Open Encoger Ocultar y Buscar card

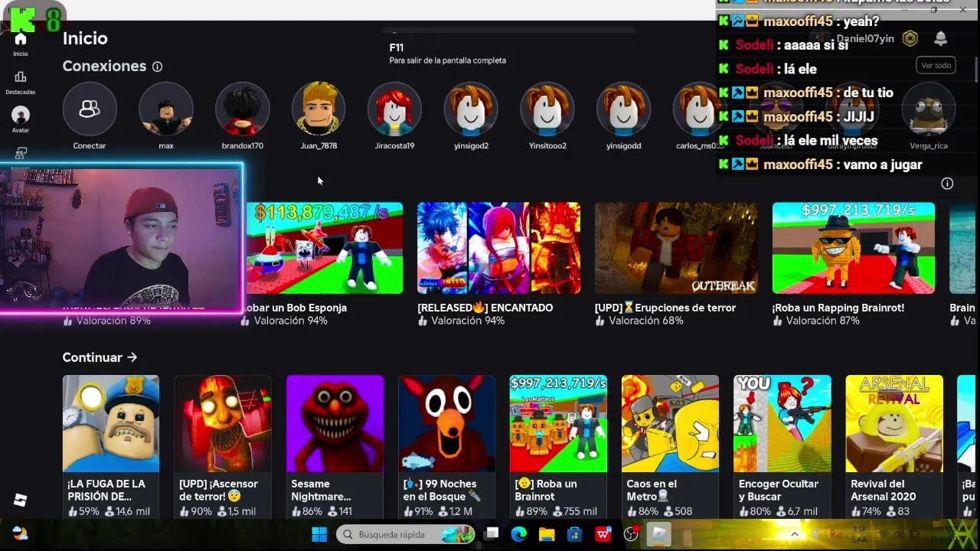click(x=782, y=447)
